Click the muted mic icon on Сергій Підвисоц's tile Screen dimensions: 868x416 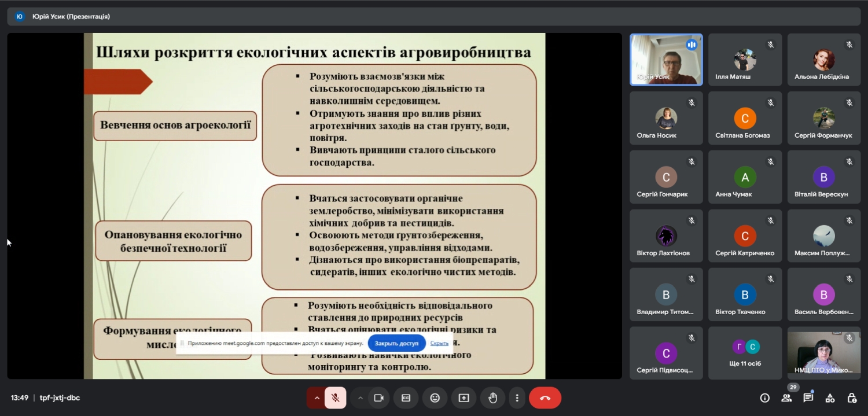click(x=691, y=338)
